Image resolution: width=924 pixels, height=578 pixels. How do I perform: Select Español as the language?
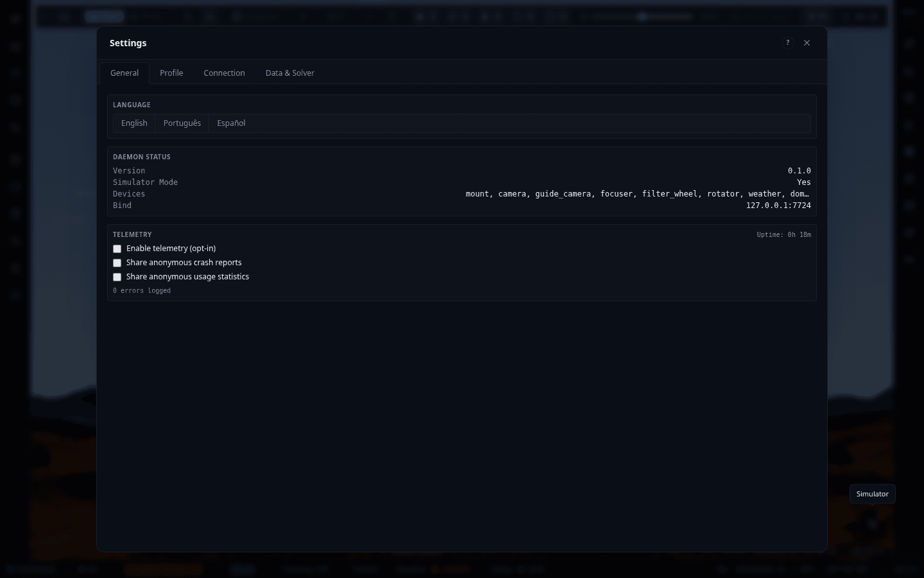pyautogui.click(x=231, y=123)
